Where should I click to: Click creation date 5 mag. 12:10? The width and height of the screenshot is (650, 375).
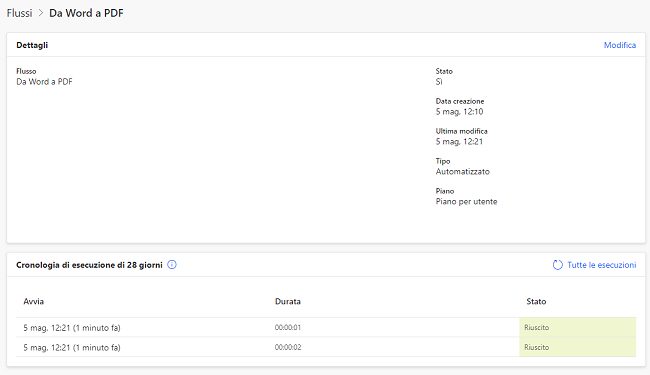point(459,111)
